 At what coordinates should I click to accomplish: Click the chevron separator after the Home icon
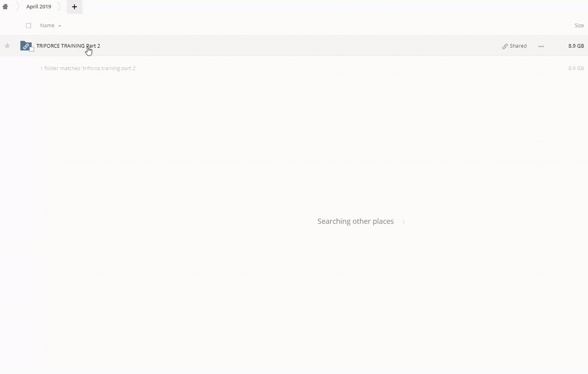pyautogui.click(x=17, y=7)
